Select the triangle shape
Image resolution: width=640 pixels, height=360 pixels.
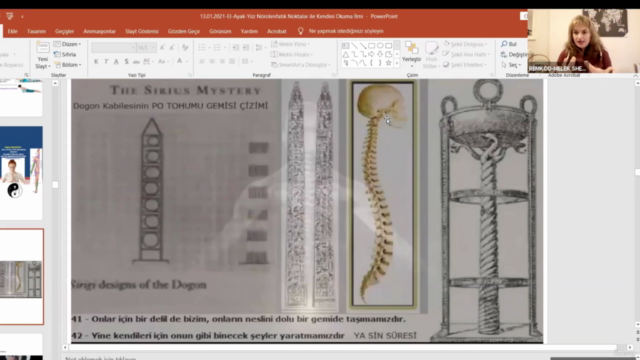click(346, 54)
